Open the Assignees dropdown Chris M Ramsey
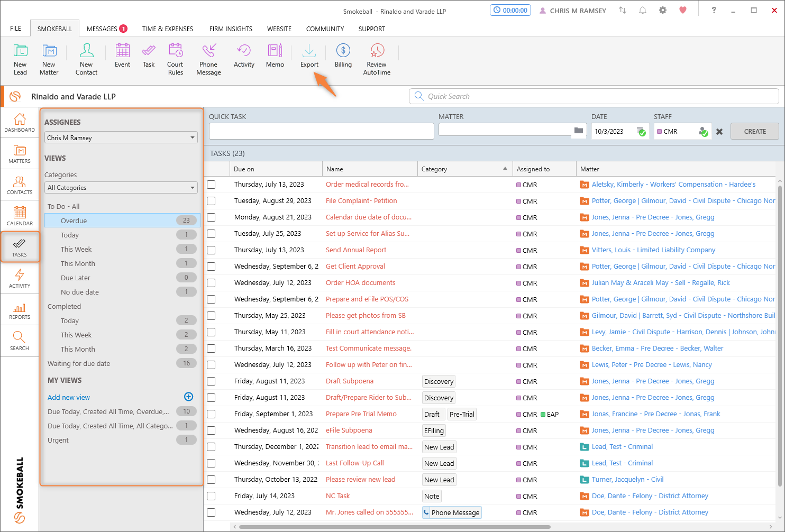The width and height of the screenshot is (785, 532). pyautogui.click(x=121, y=137)
